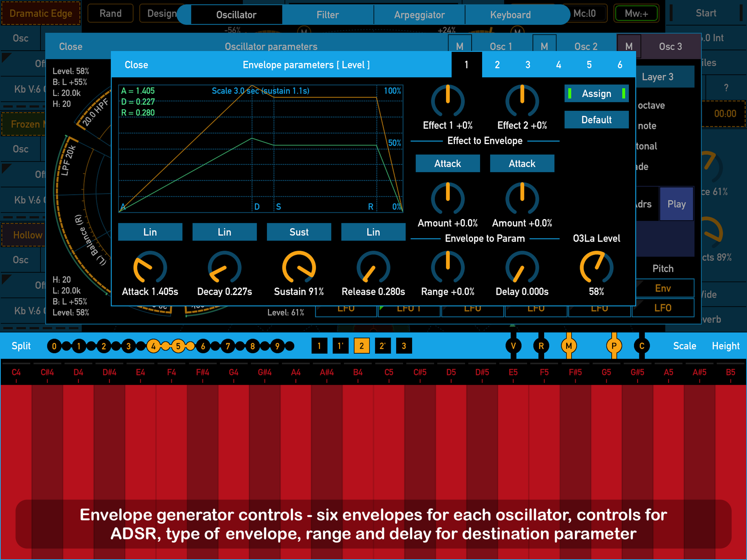The width and height of the screenshot is (747, 560).
Task: Play the C5 key on the keyboard
Action: (389, 439)
